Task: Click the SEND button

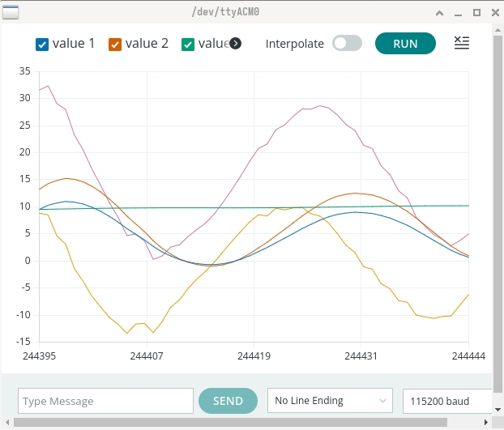Action: pyautogui.click(x=228, y=401)
